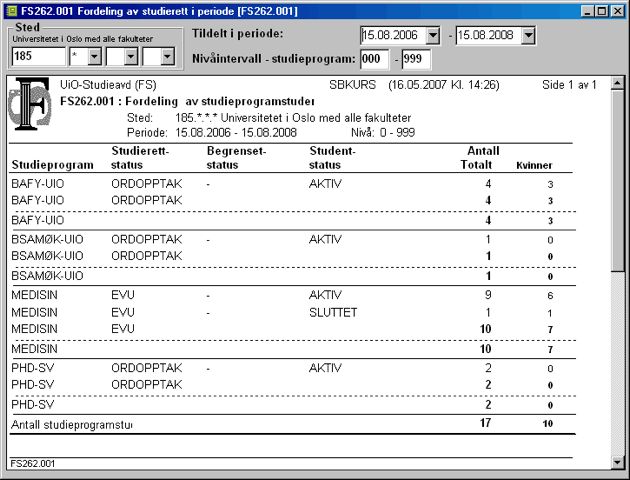
Task: Open the end date 15.08.2008 dropdown
Action: pyautogui.click(x=528, y=36)
